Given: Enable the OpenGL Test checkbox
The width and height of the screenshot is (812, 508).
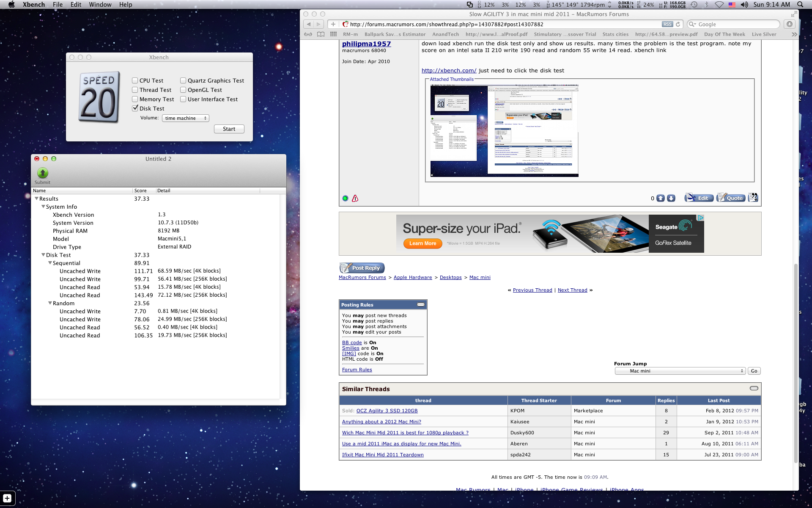Looking at the screenshot, I should point(183,90).
